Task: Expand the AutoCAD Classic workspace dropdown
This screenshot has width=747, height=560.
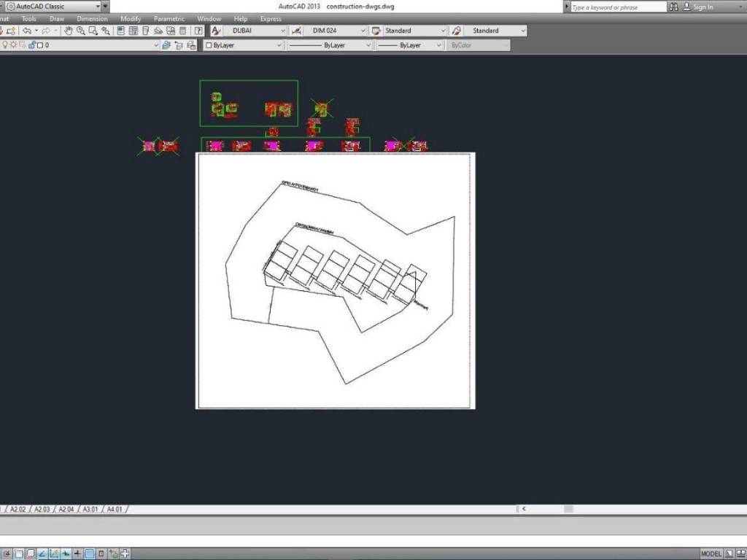Action: (x=97, y=7)
